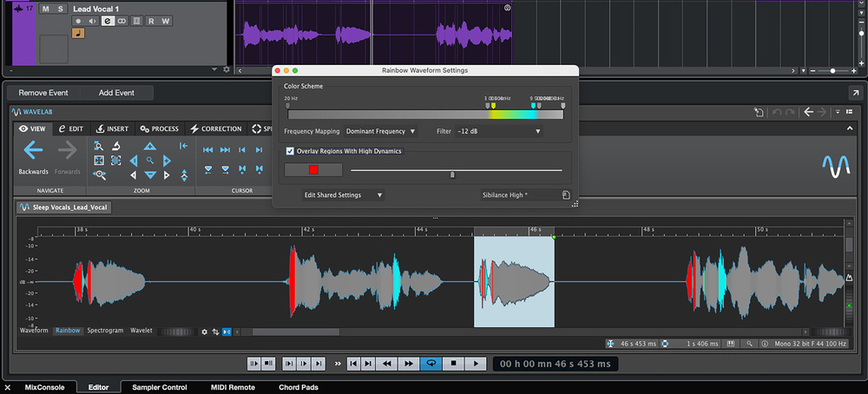Mute the Lead Vocal 1 track

coord(45,9)
